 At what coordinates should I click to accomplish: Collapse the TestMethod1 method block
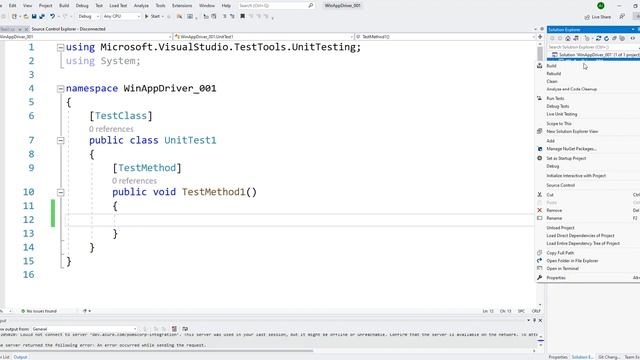pos(60,192)
